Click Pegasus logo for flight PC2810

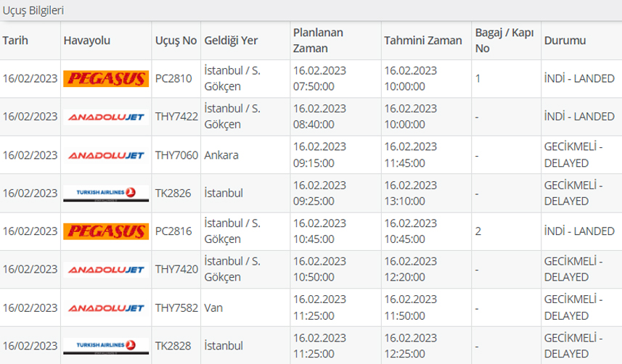click(x=105, y=78)
